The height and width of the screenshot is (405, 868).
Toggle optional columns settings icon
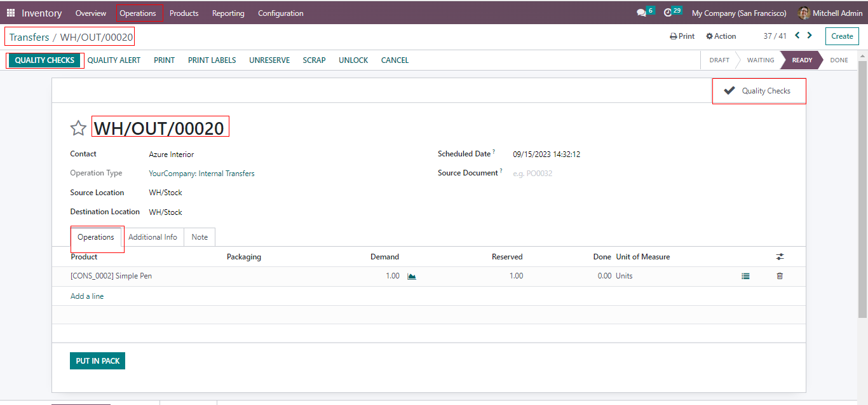pyautogui.click(x=780, y=257)
